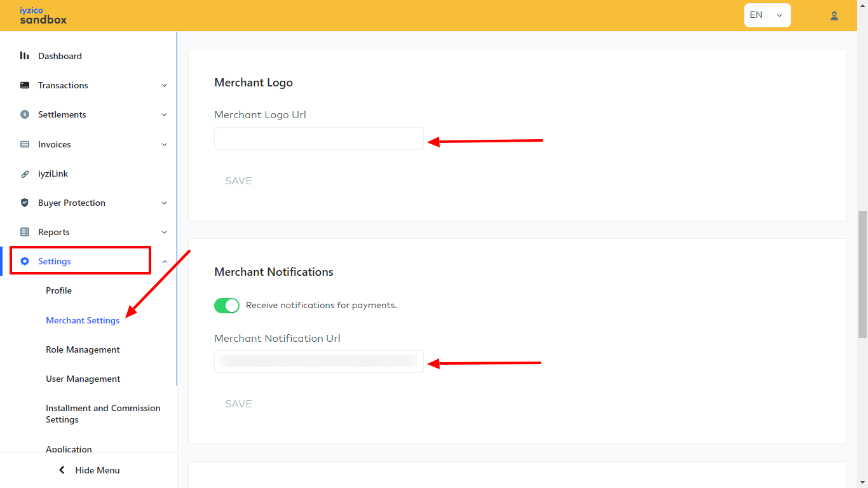Click the Buyer Protection shield icon
Image resolution: width=868 pixels, height=488 pixels.
pos(25,203)
